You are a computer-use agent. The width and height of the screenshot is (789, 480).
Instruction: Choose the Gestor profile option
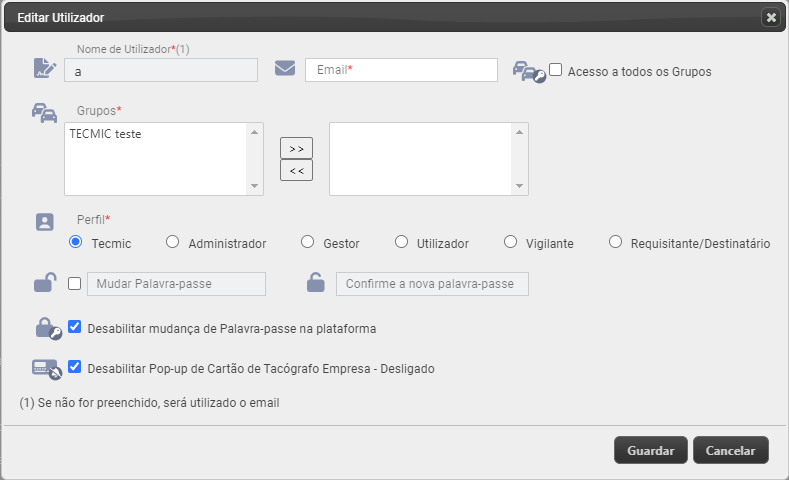point(307,242)
